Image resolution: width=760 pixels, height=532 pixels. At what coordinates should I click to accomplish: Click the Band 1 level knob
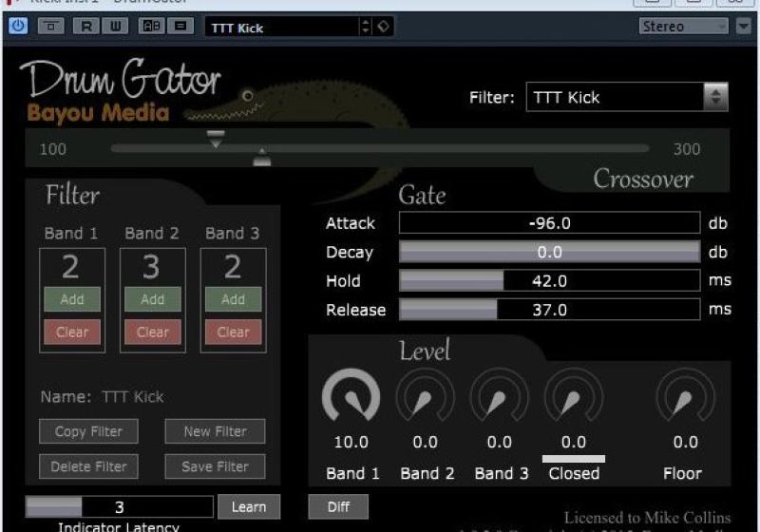tap(351, 396)
